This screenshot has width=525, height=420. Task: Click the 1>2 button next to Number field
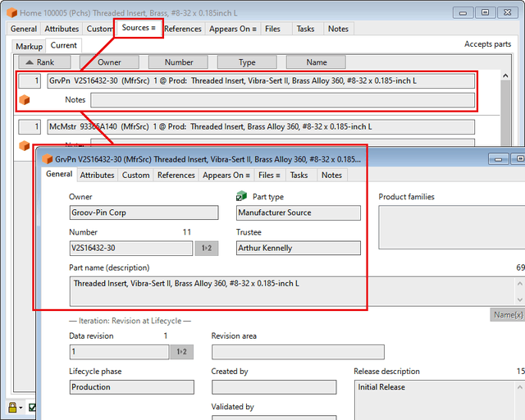[207, 249]
